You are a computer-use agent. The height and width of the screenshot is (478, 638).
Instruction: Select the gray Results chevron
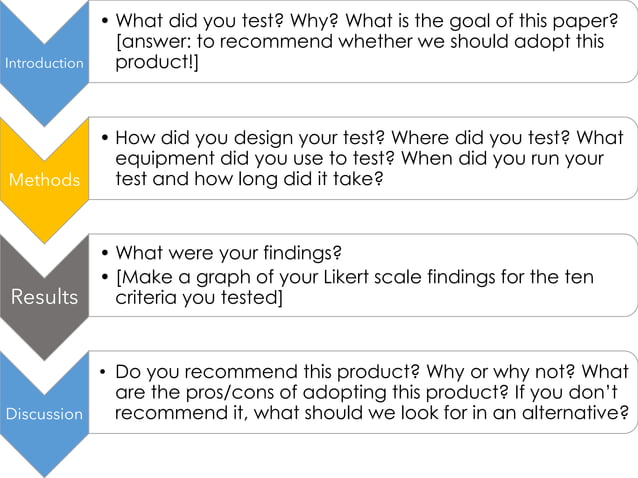pyautogui.click(x=44, y=296)
